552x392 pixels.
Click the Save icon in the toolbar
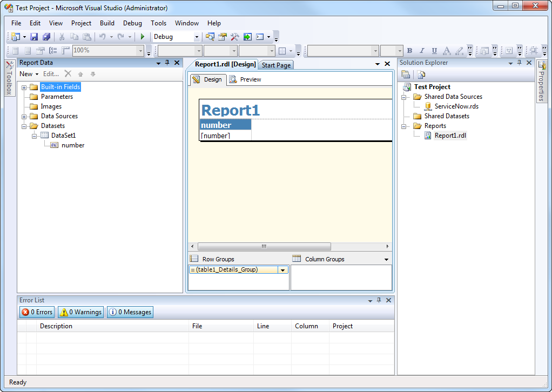(34, 37)
